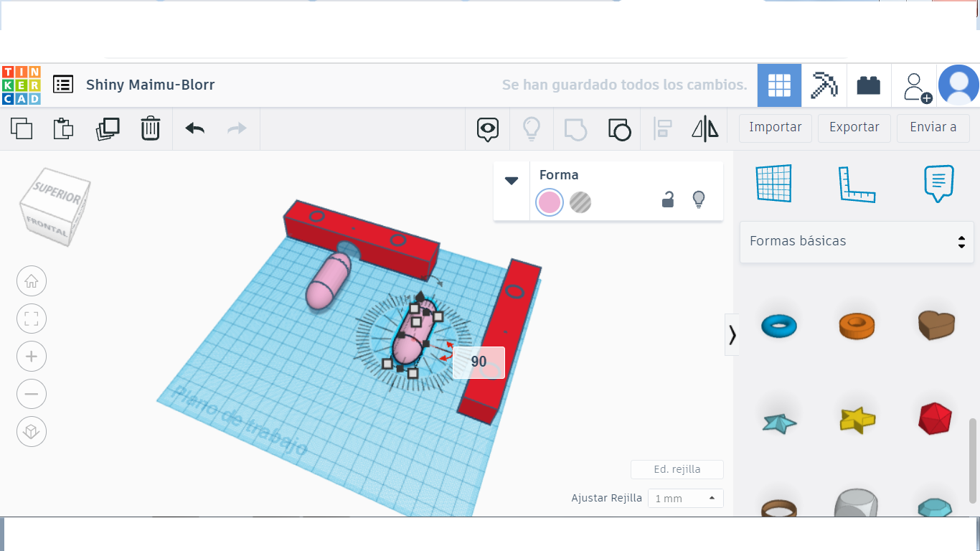Click the rotation angle field showing 90
The image size is (980, 551).
(479, 362)
